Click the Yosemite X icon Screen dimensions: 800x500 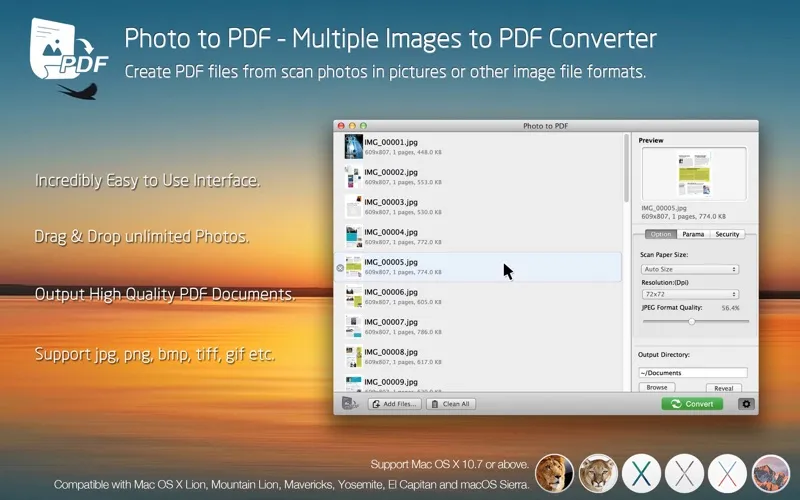684,473
